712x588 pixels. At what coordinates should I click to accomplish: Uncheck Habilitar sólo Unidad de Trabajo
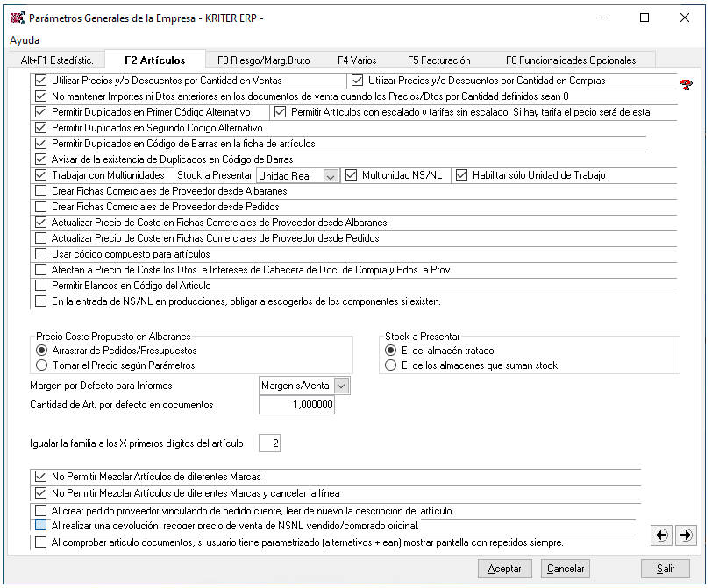point(461,175)
